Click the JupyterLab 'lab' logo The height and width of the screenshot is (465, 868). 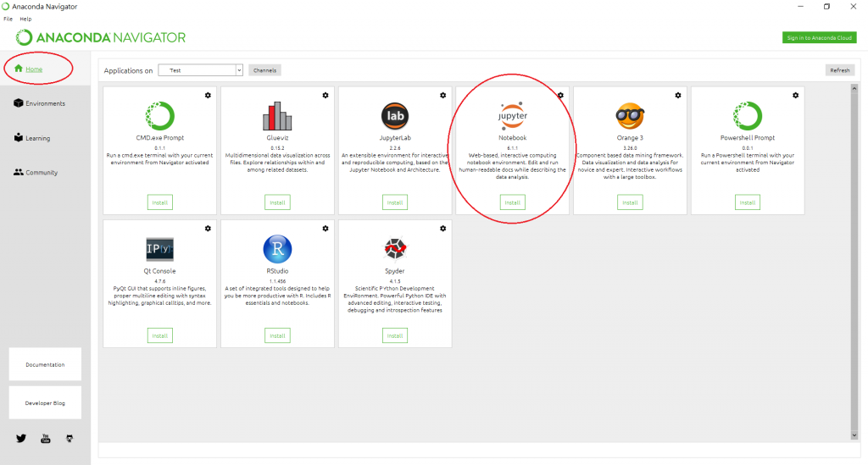click(395, 115)
